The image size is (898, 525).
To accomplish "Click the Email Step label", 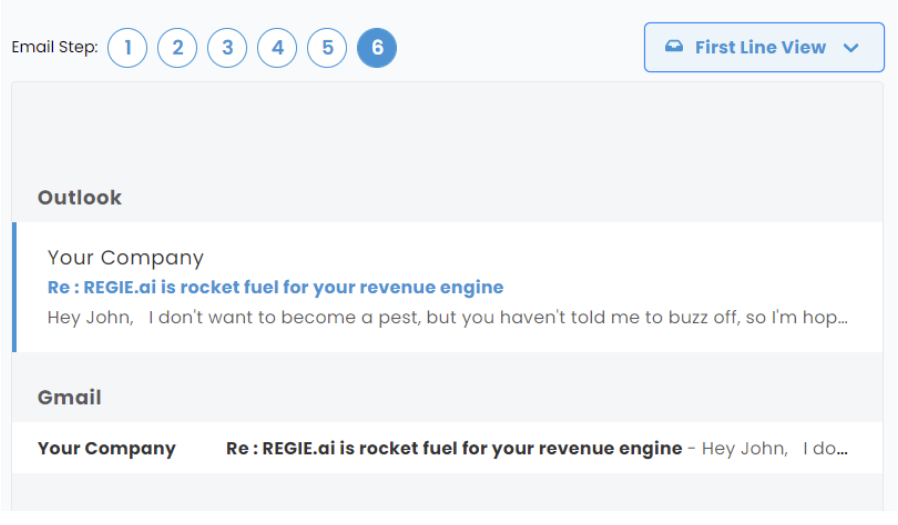I will click(55, 47).
